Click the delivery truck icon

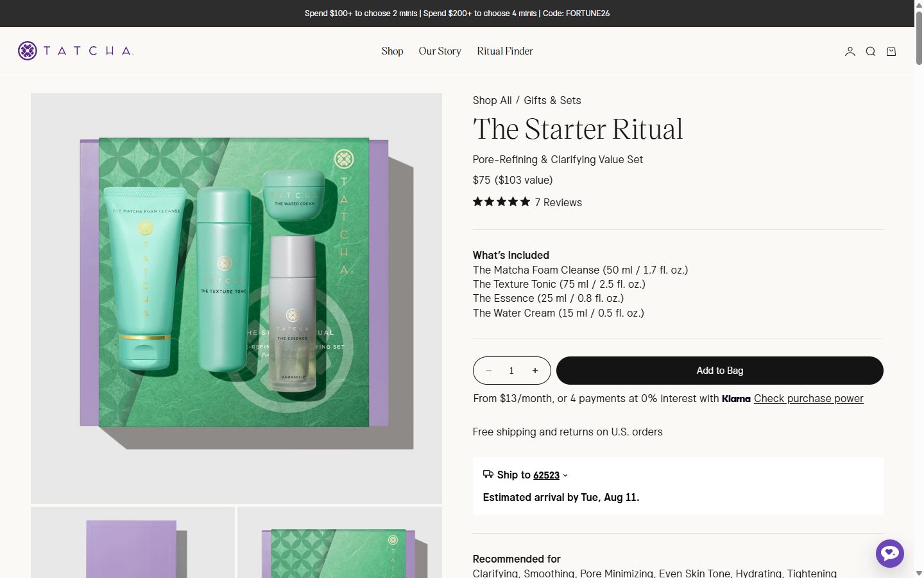(488, 474)
